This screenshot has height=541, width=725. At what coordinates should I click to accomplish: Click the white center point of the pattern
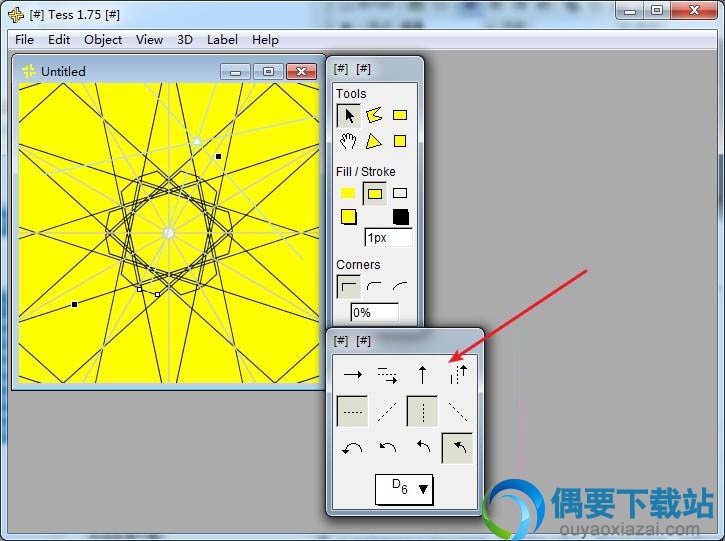pos(169,233)
